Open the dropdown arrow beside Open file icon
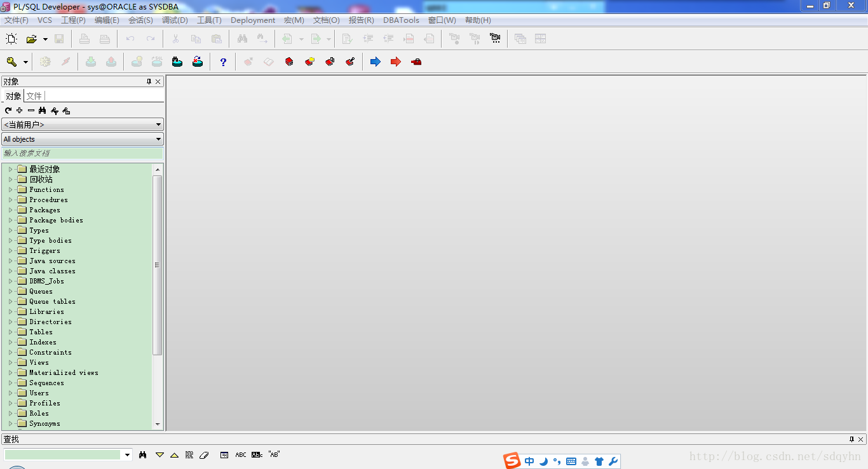 45,39
